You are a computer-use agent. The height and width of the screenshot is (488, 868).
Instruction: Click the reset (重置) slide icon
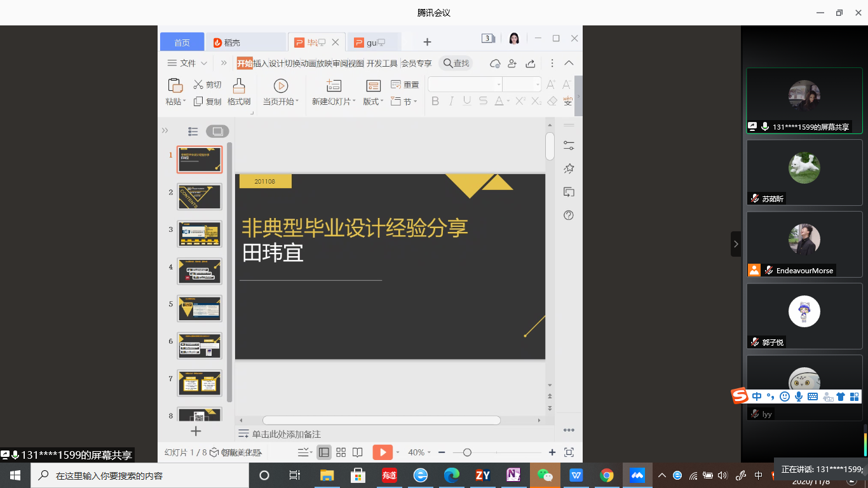coord(406,84)
